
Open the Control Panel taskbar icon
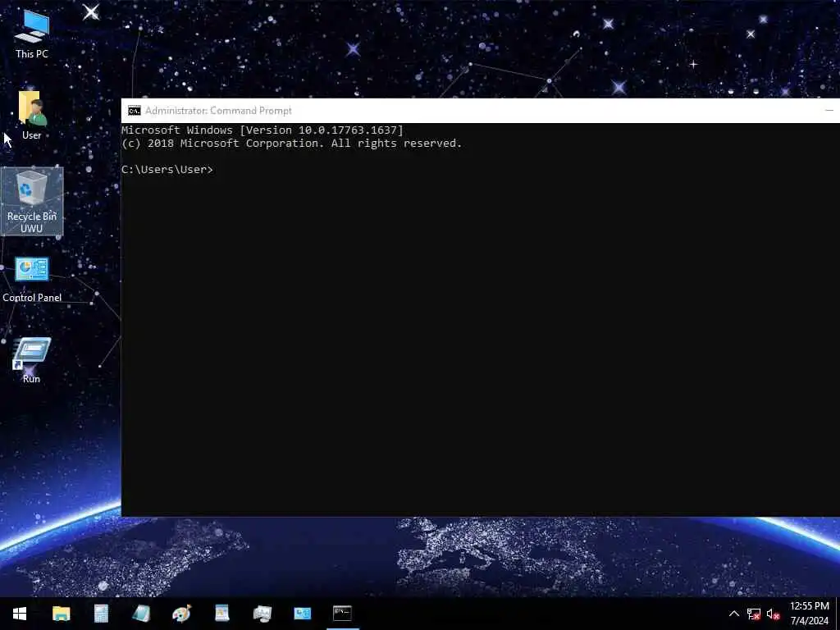302,614
